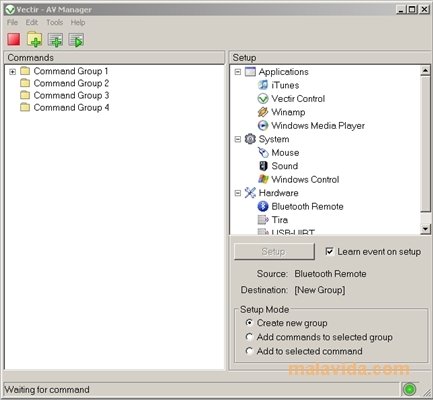This screenshot has height=400, width=433.
Task: Click the Commands panel header
Action: pos(114,57)
